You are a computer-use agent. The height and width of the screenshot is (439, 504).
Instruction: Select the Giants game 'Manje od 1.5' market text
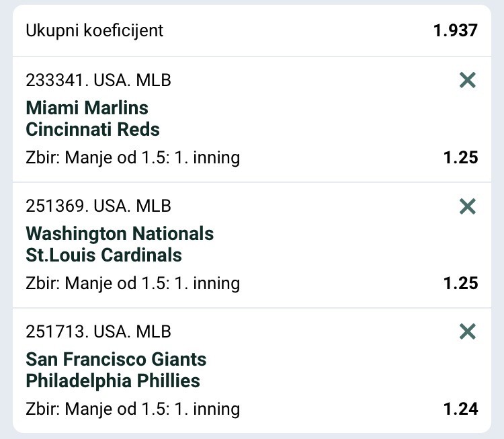132,409
